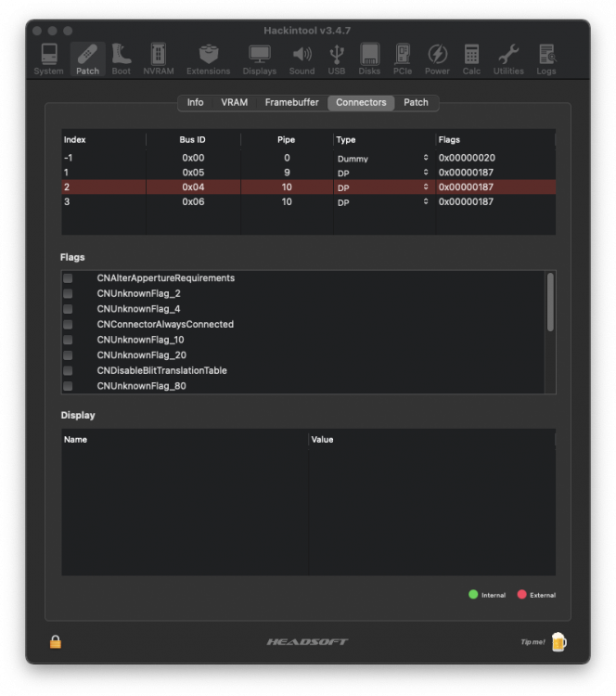Click the Headsoft logo
The width and height of the screenshot is (616, 696).
pos(308,642)
